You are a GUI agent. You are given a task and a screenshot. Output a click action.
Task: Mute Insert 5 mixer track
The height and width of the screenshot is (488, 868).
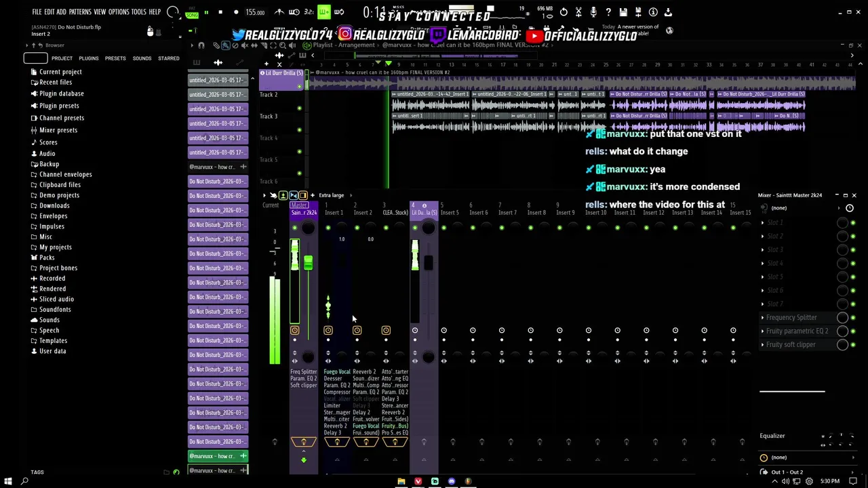[x=444, y=228]
